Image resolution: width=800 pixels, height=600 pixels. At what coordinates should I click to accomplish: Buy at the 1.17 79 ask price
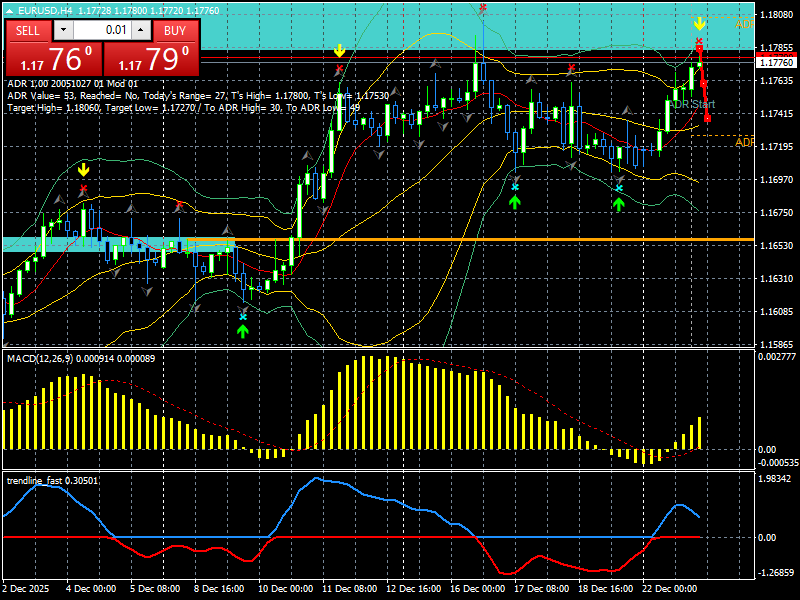(x=151, y=59)
